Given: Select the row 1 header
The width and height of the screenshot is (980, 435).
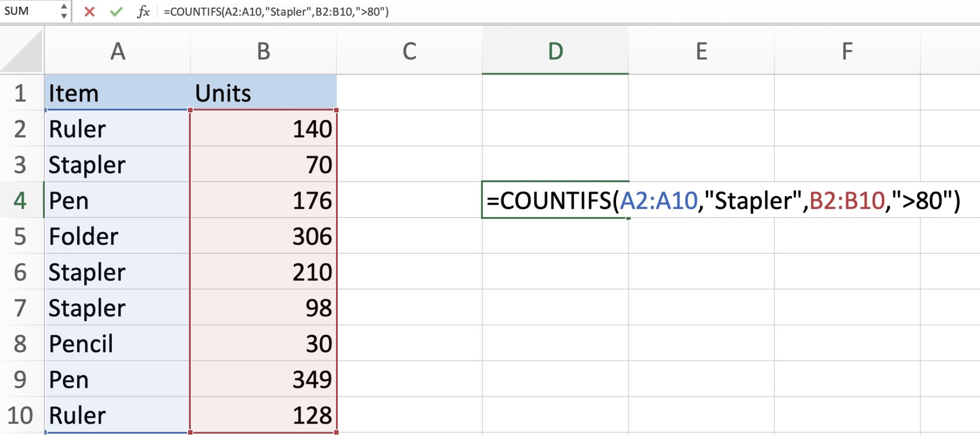Looking at the screenshot, I should pyautogui.click(x=20, y=93).
